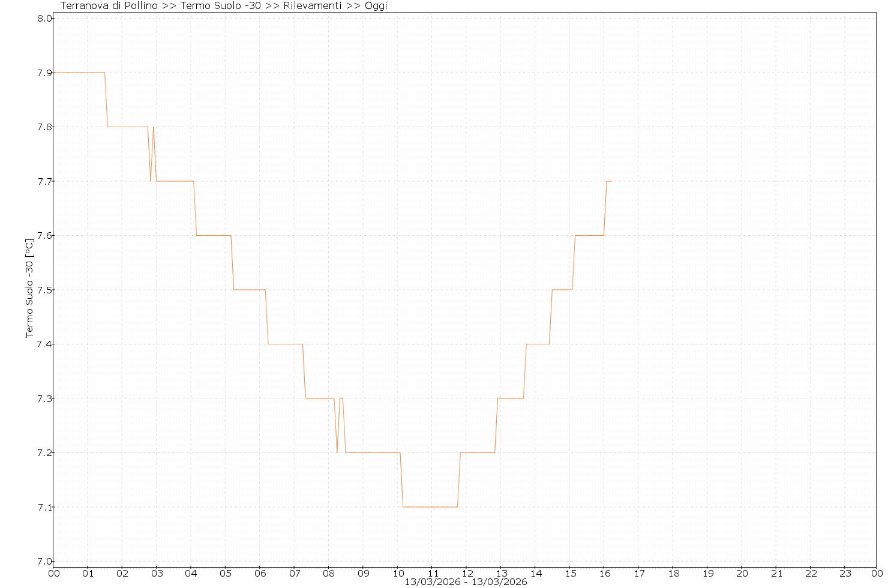This screenshot has width=888, height=588.
Task: Select hour 23 on the time axis
Action: (845, 573)
